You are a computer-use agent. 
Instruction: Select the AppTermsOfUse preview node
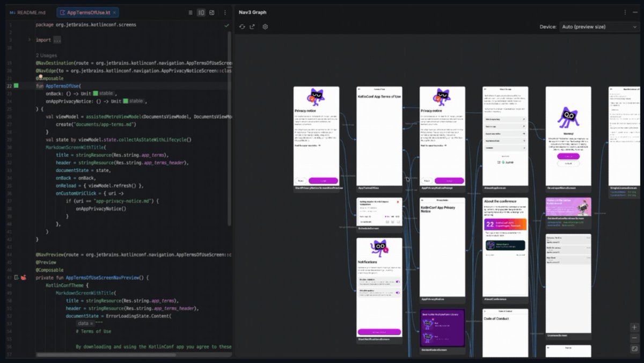coord(379,139)
